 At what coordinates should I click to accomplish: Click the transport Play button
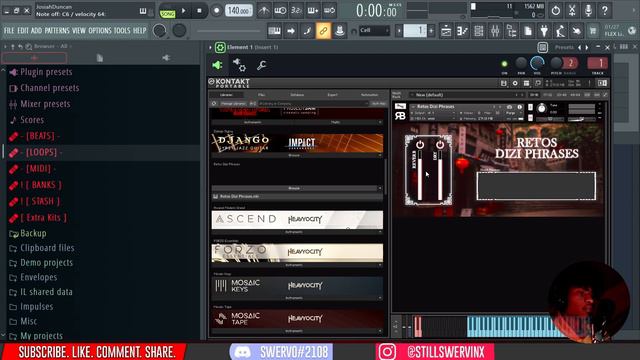[x=184, y=11]
